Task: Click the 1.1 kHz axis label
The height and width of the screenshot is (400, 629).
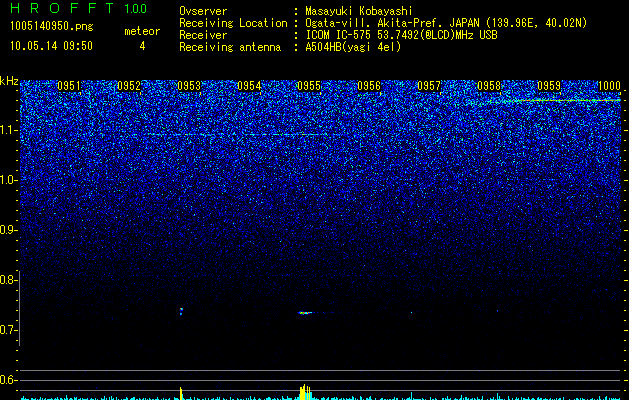Action: pos(9,130)
